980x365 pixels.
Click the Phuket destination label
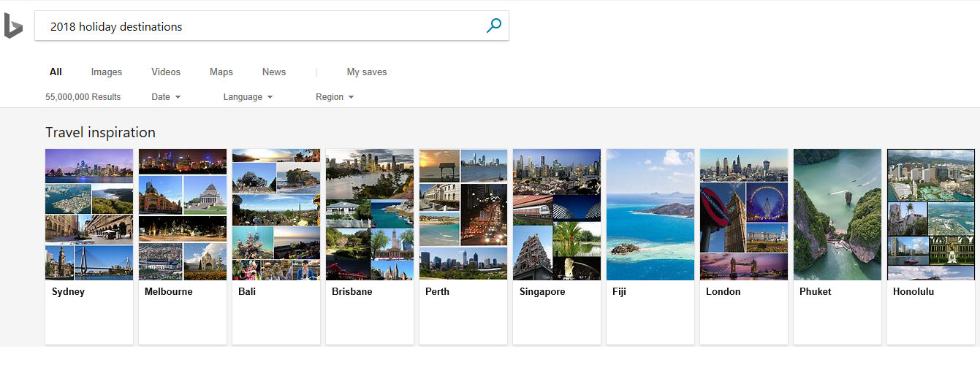click(x=816, y=292)
